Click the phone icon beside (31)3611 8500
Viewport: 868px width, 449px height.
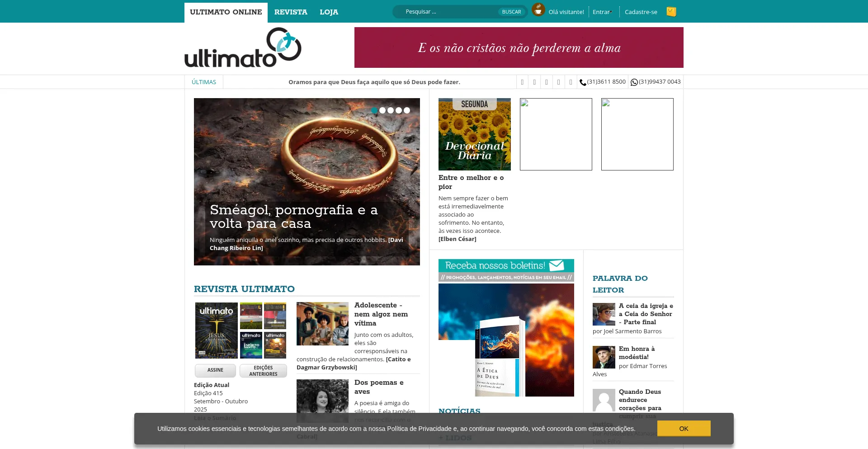[583, 82]
